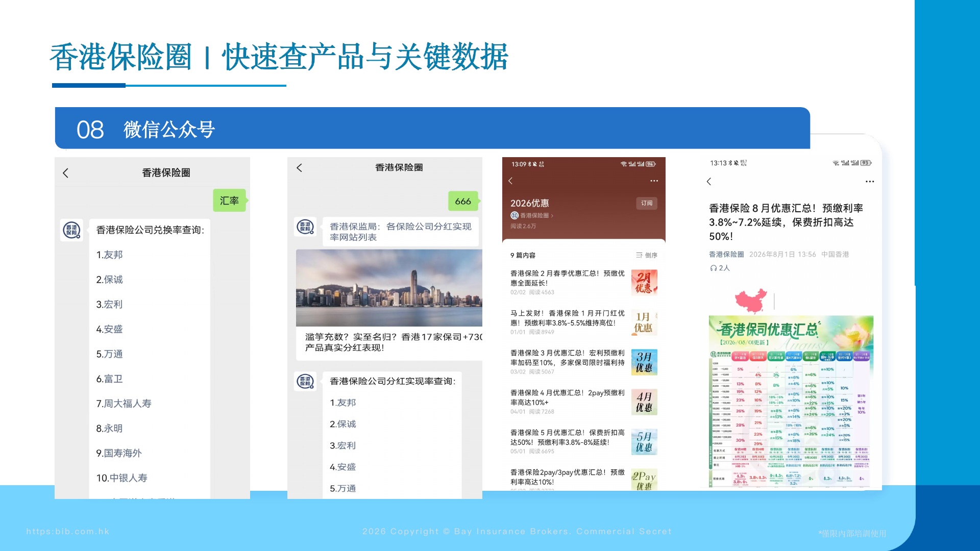
Task: Click https:bib.com.hk footer URL
Action: (x=68, y=531)
